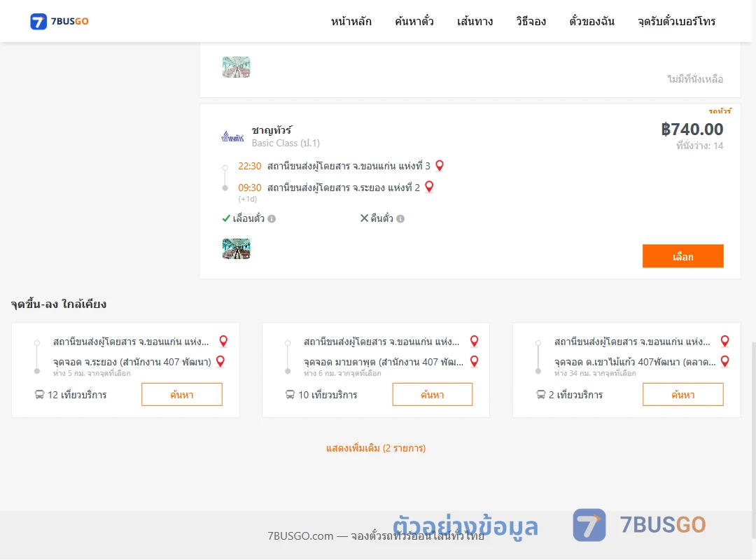Open origin map pin in มาบตาพุด card
Image resolution: width=756 pixels, height=560 pixels.
click(475, 342)
